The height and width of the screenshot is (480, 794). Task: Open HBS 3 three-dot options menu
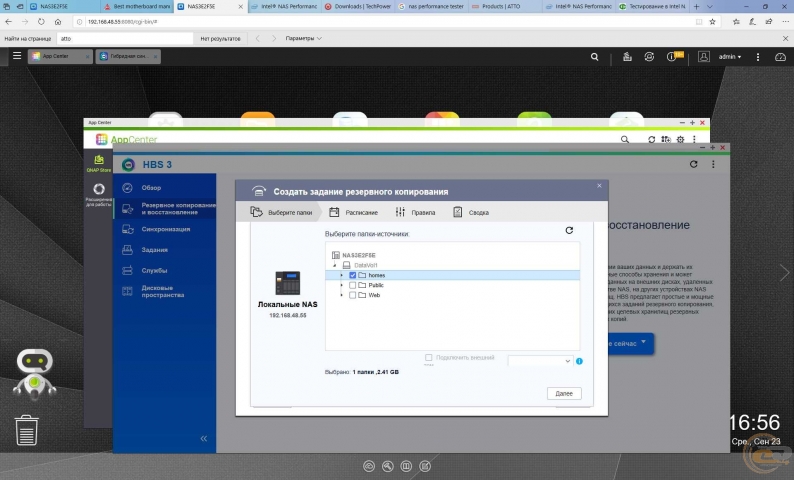[x=713, y=164]
